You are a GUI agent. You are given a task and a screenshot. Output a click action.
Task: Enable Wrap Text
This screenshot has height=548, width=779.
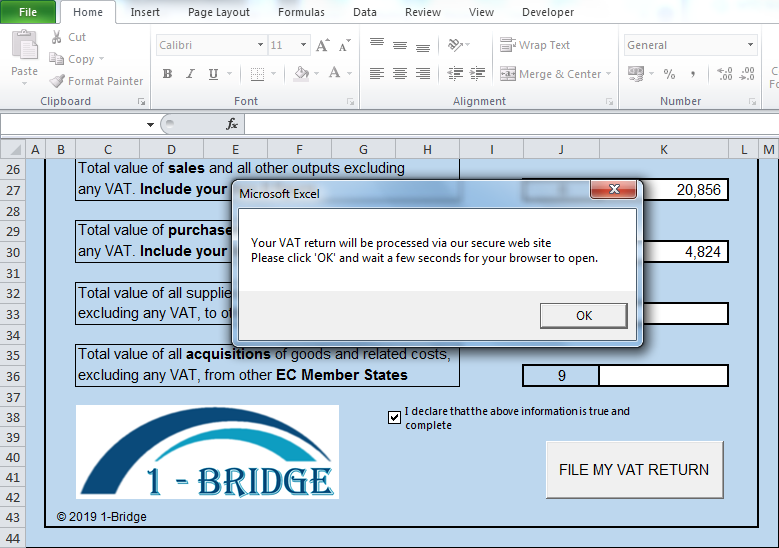coord(535,45)
